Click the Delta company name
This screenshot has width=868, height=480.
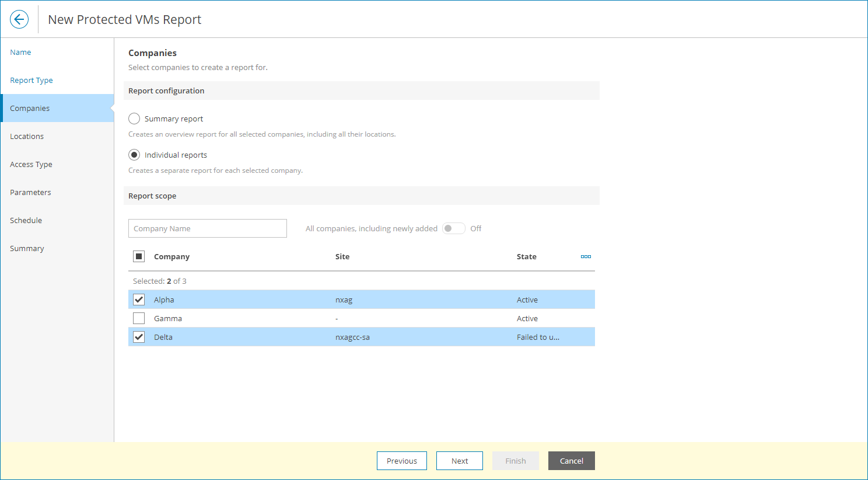coord(163,337)
